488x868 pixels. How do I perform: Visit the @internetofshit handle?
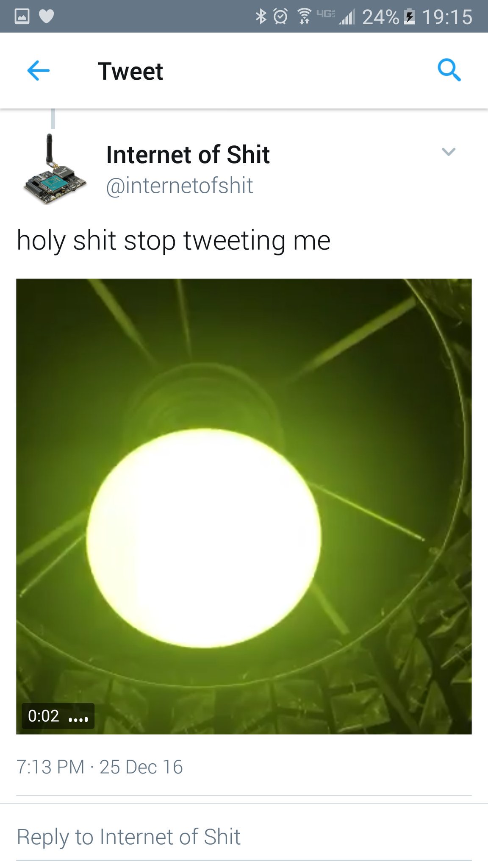coord(179,186)
